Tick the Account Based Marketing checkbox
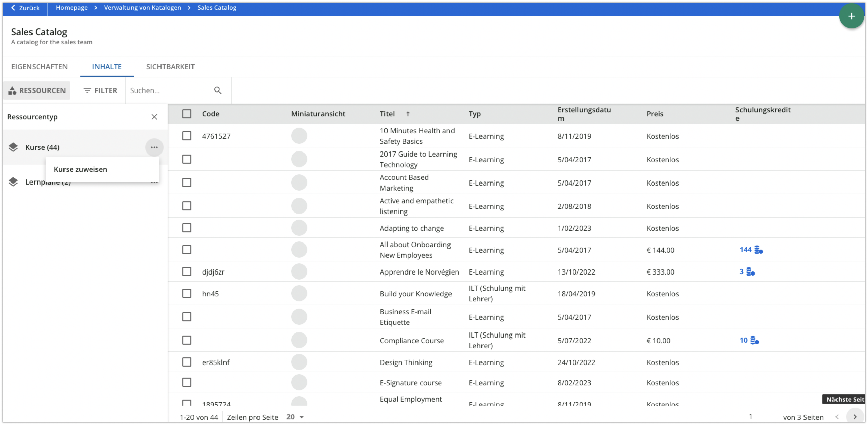The width and height of the screenshot is (868, 425). tap(187, 183)
